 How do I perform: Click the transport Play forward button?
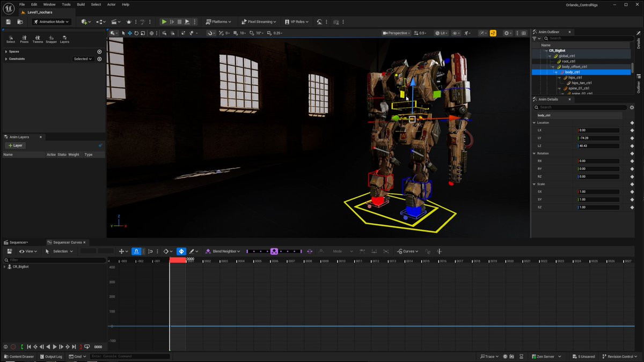(x=54, y=347)
